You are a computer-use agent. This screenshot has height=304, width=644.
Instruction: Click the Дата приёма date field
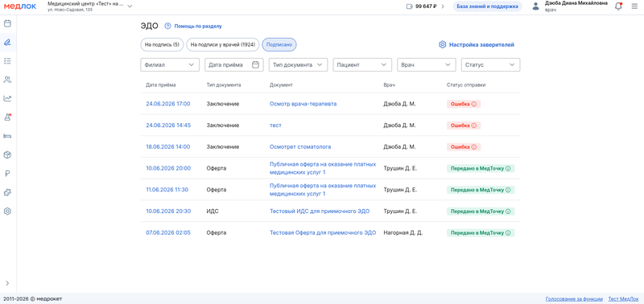234,65
